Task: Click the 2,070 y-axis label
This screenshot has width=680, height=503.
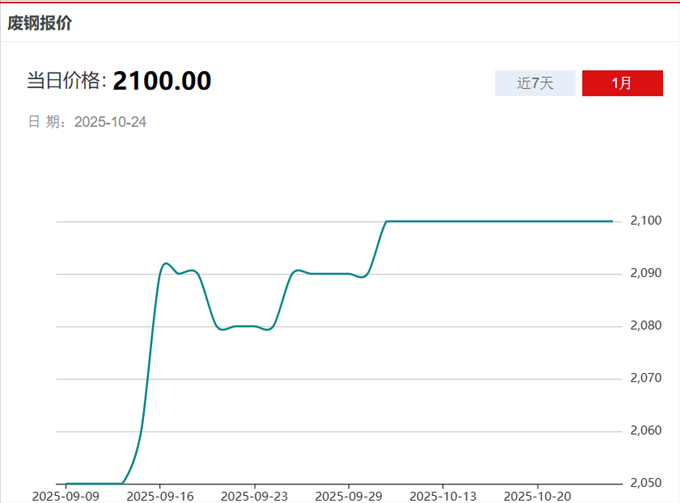Action: (646, 378)
